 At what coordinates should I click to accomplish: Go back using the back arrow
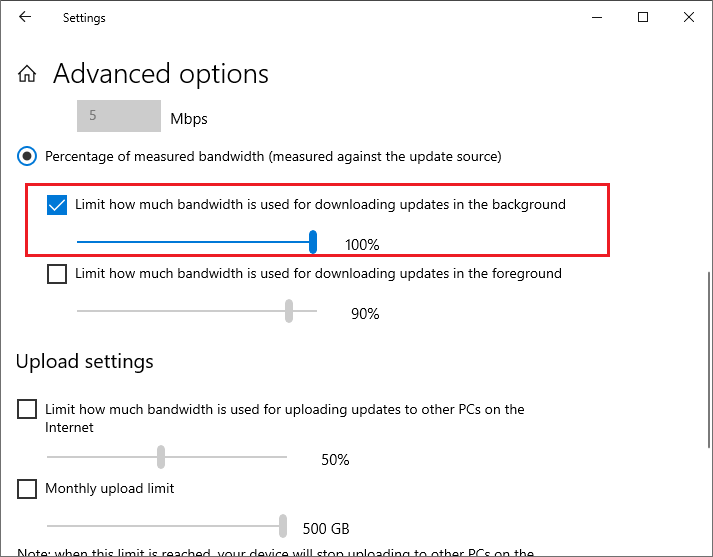[x=25, y=17]
